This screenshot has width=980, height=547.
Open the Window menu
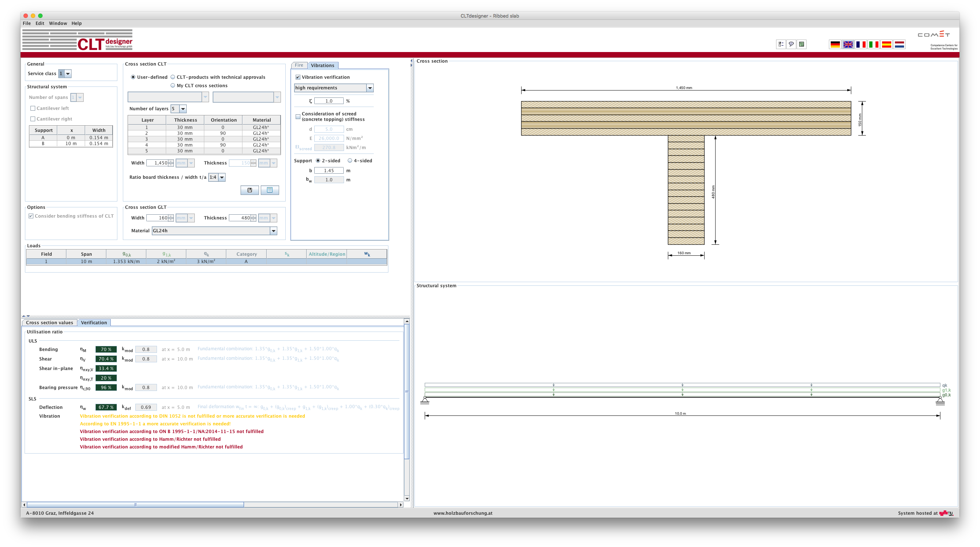click(58, 23)
